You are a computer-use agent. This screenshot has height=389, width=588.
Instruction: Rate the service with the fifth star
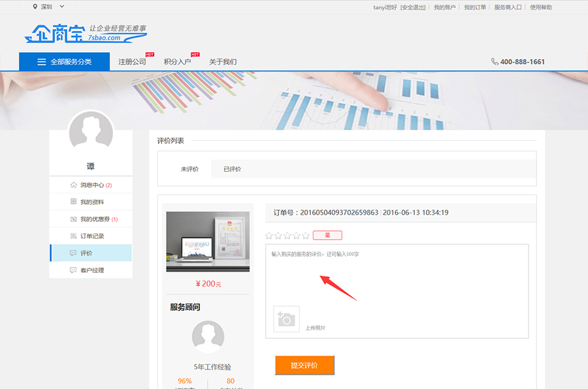306,236
